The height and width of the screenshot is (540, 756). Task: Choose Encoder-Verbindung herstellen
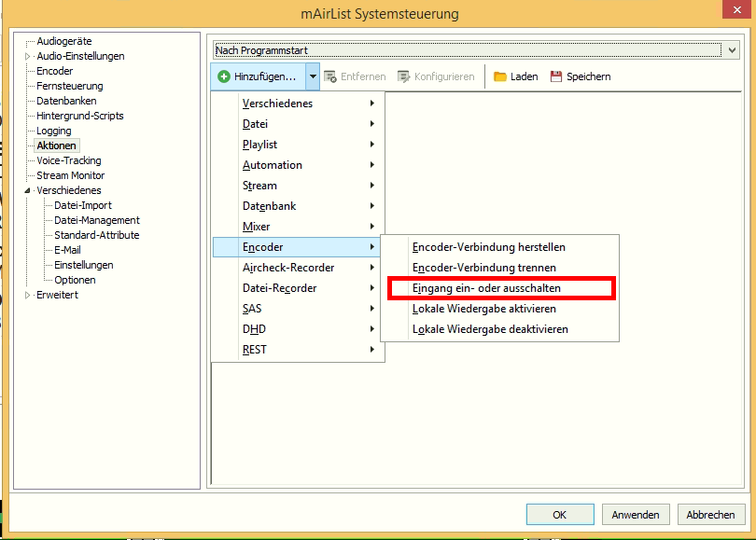[x=500, y=247]
